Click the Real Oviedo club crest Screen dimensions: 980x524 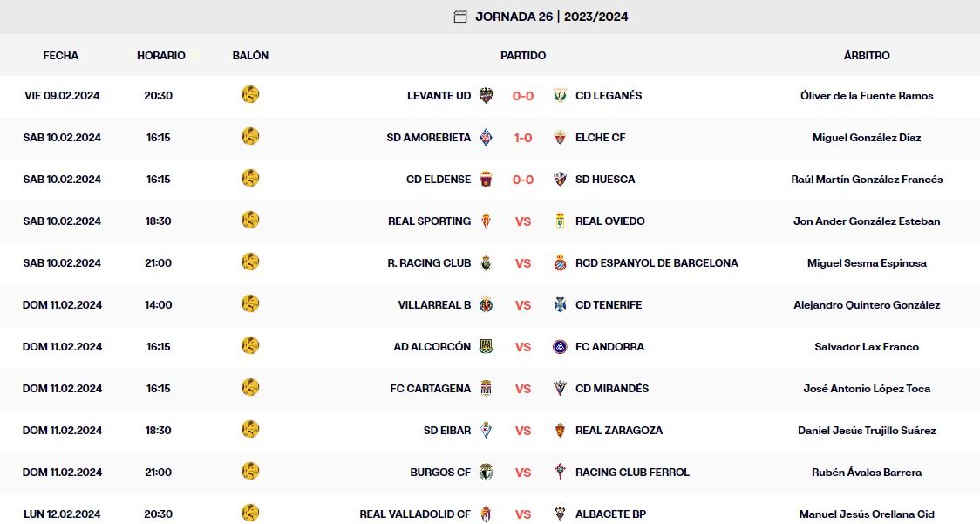pyautogui.click(x=561, y=221)
